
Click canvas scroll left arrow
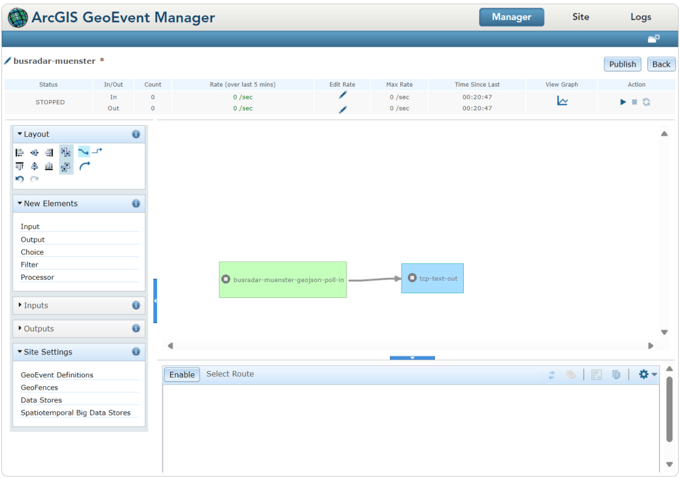pyautogui.click(x=170, y=346)
